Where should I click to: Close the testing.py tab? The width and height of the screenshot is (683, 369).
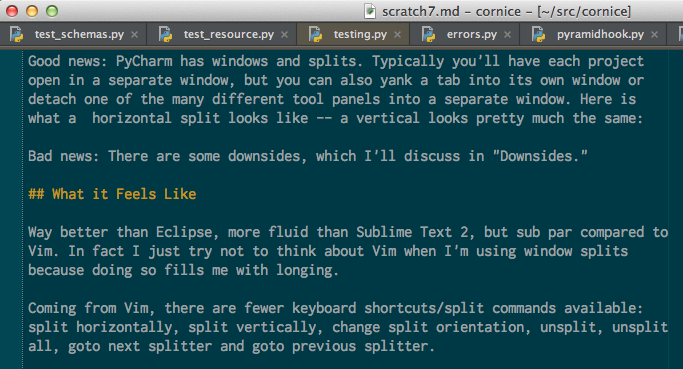(397, 34)
